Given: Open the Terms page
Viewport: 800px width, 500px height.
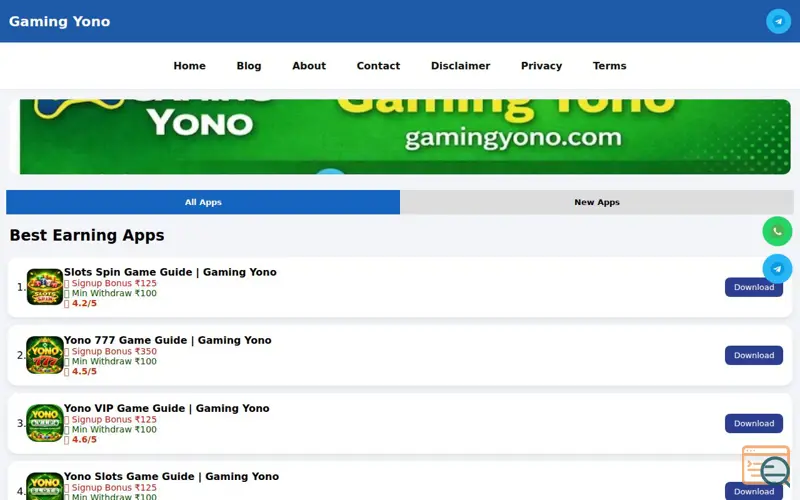Looking at the screenshot, I should (x=609, y=66).
